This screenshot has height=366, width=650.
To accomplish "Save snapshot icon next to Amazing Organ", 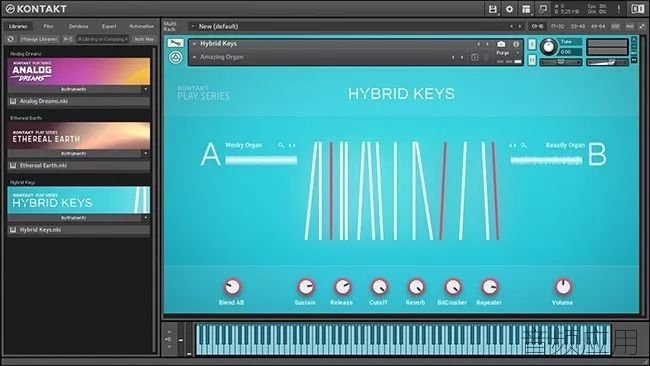I will (475, 57).
